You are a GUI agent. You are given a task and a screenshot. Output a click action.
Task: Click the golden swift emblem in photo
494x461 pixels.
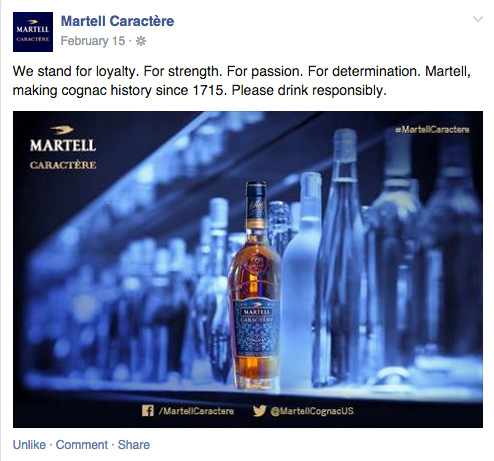pyautogui.click(x=62, y=130)
